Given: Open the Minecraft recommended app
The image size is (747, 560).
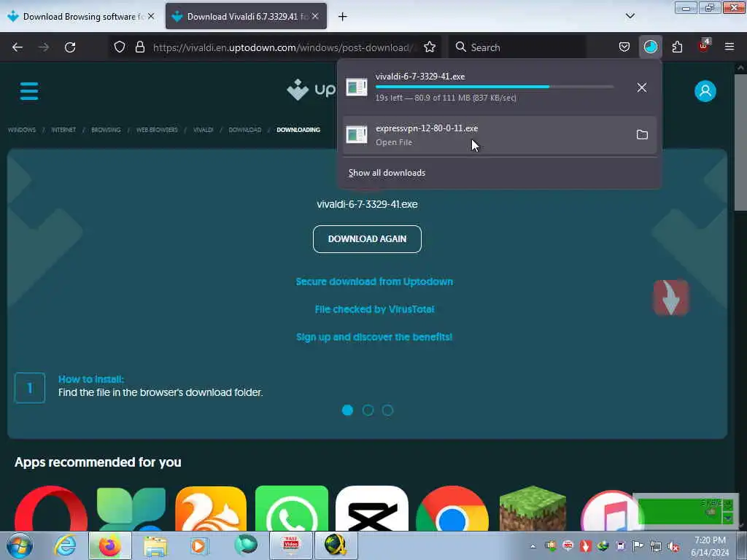Looking at the screenshot, I should (533, 508).
